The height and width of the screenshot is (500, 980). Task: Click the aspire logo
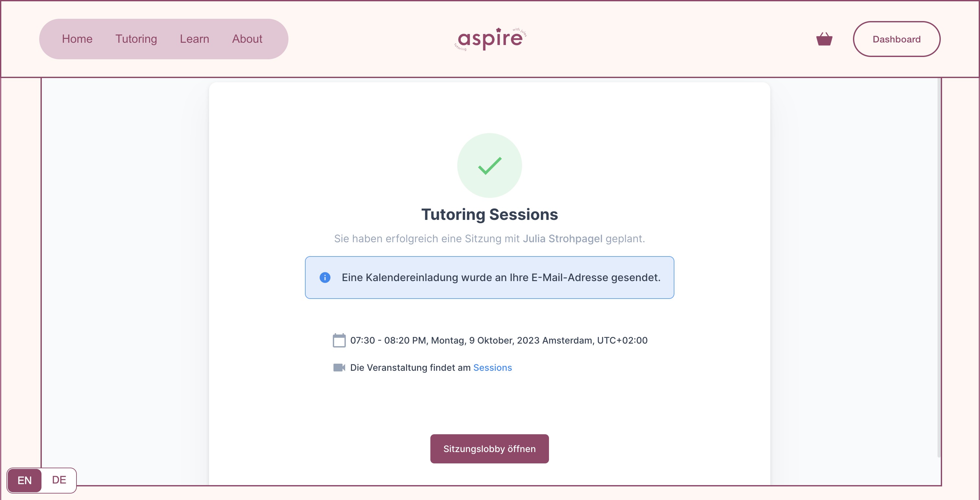(490, 39)
